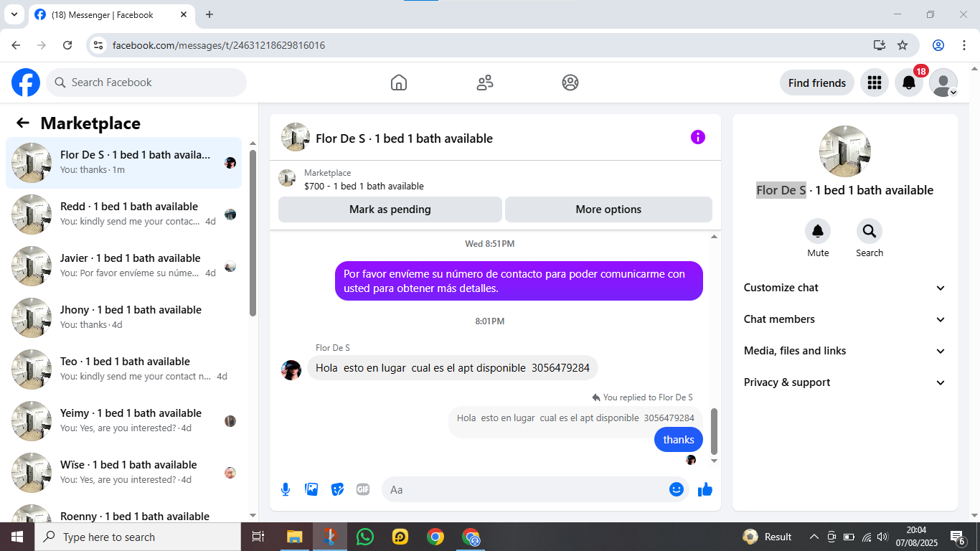Open Javier conversation in list
980x551 pixels.
pos(124,266)
